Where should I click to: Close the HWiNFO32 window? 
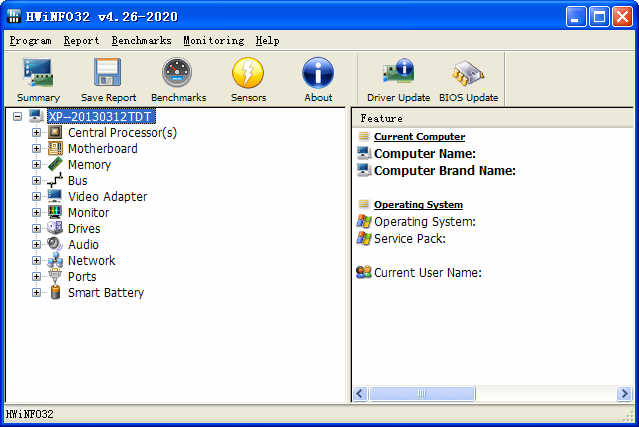click(x=622, y=17)
